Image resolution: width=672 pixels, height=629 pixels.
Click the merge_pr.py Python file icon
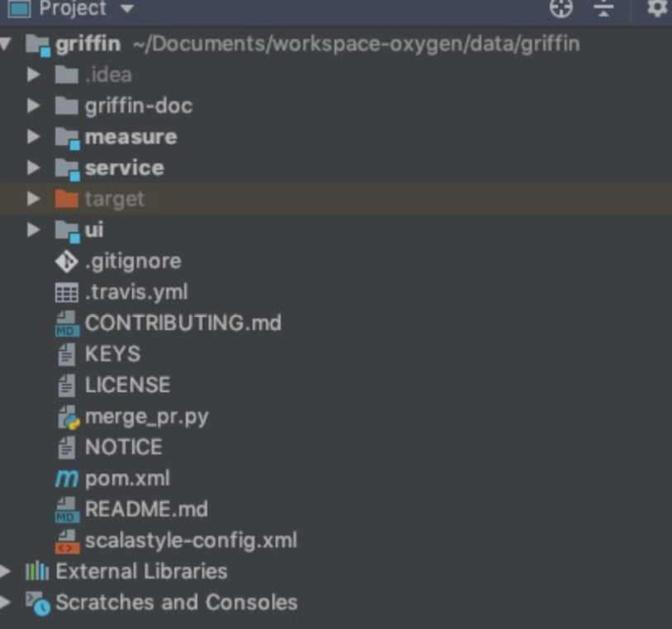pos(64,416)
